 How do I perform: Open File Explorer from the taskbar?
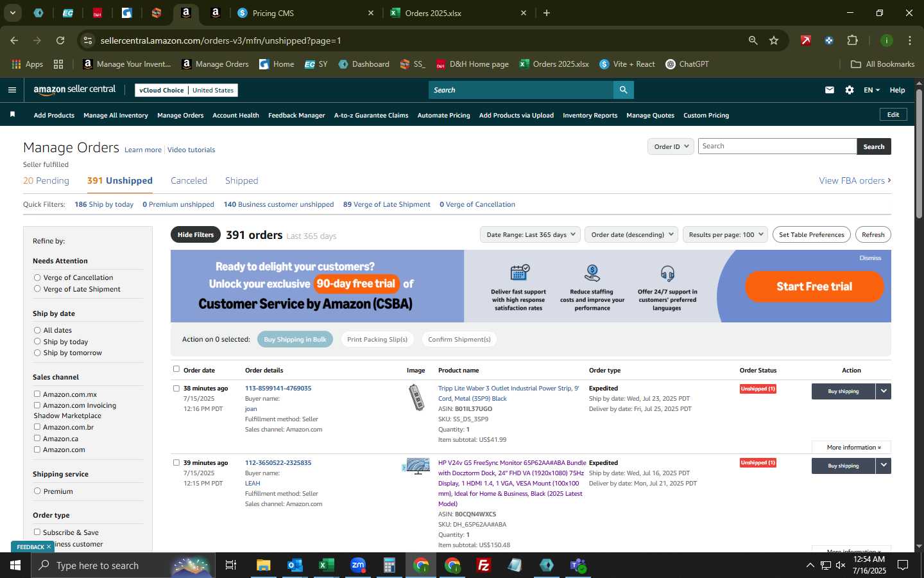[x=263, y=565]
